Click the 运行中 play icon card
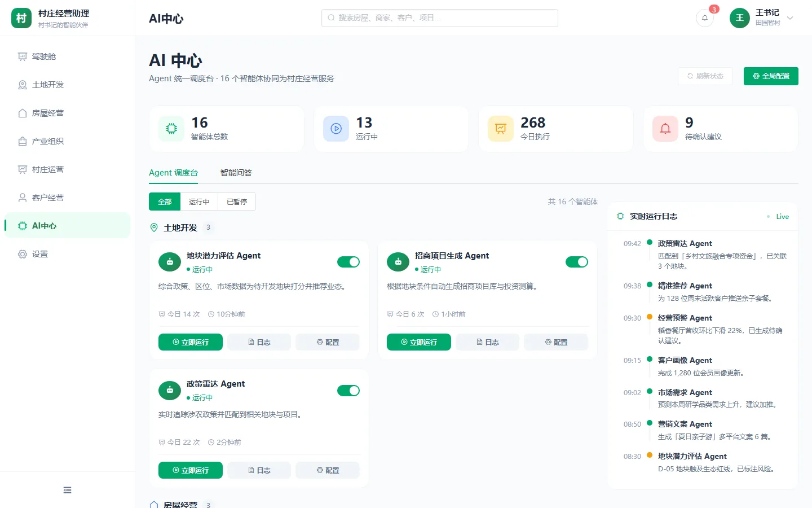The width and height of the screenshot is (812, 508). (x=336, y=129)
